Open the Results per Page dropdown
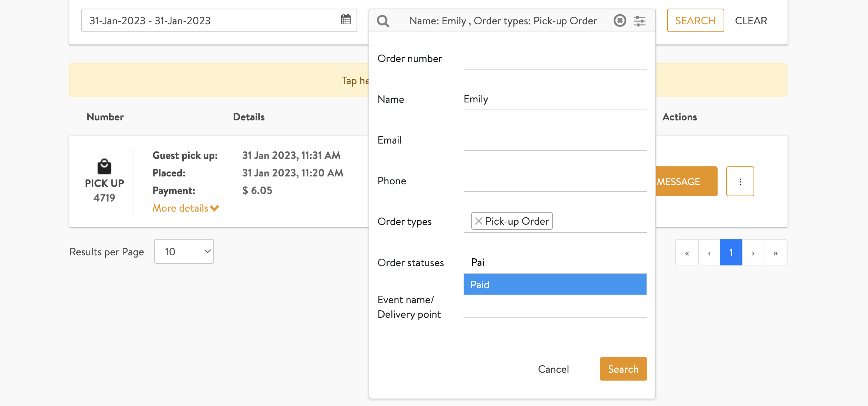 184,252
